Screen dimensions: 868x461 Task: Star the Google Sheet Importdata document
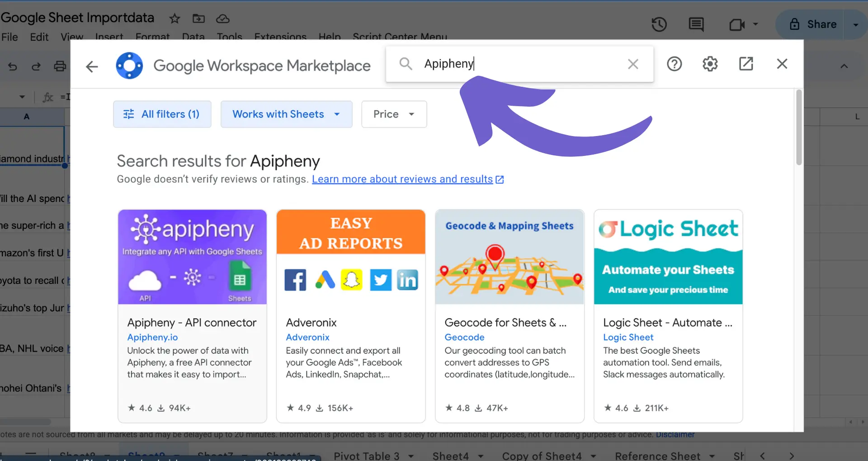175,19
